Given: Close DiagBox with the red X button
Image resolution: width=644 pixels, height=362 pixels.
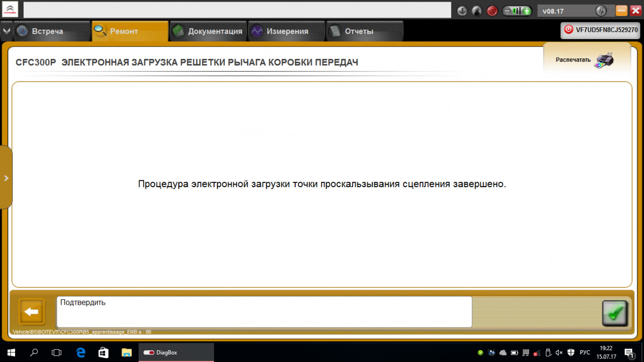Looking at the screenshot, I should [x=635, y=10].
